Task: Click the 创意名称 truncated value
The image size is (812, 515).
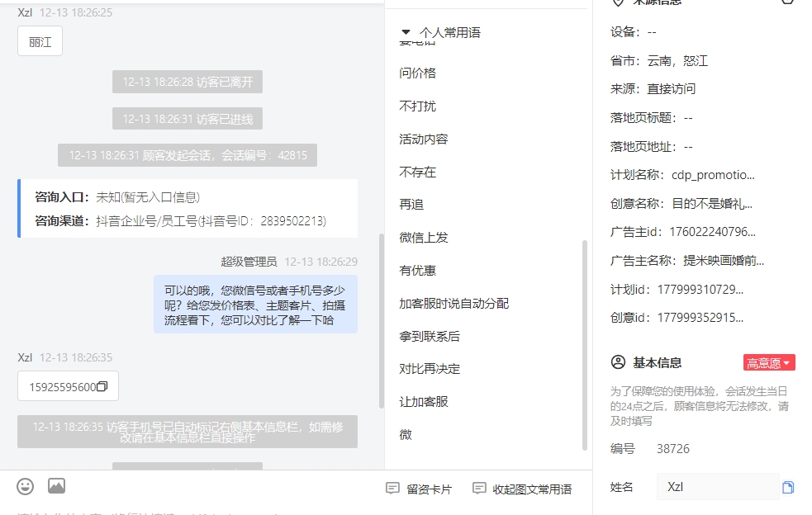Action: (712, 203)
